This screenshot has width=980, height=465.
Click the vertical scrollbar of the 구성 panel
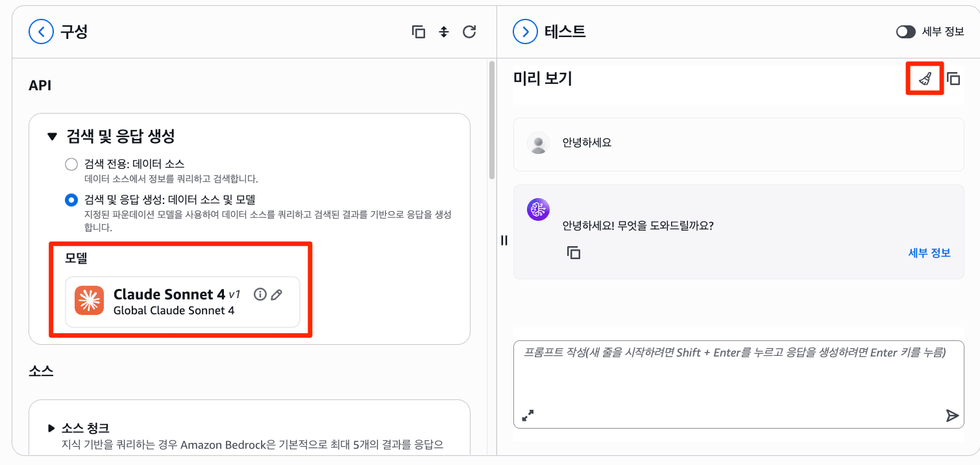[492, 120]
